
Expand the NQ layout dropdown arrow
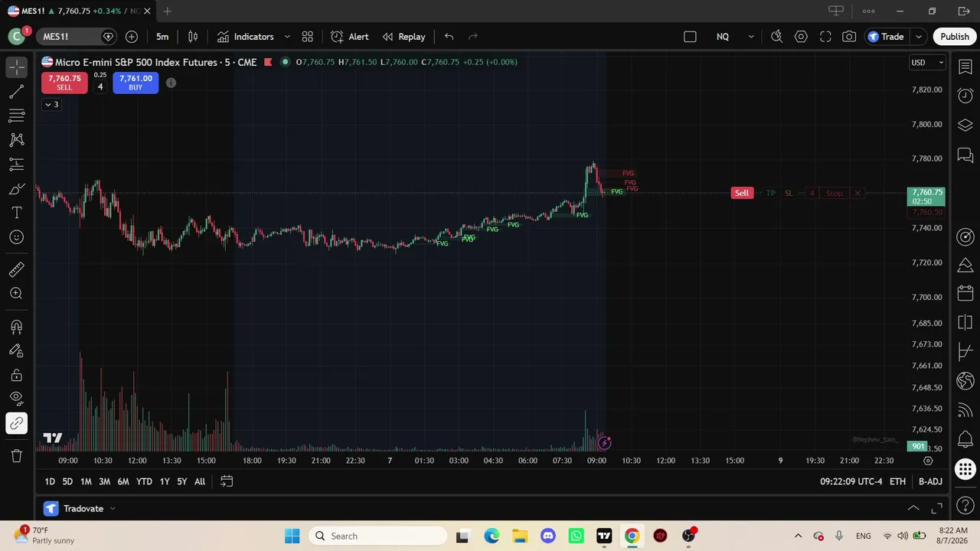(x=751, y=37)
